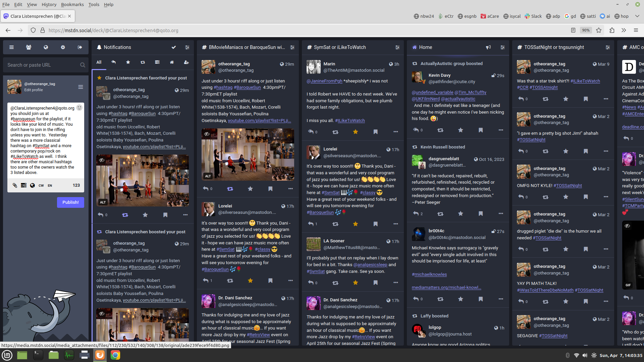Open the hamburger menu in navigation panel
The image size is (644, 362).
click(x=11, y=47)
